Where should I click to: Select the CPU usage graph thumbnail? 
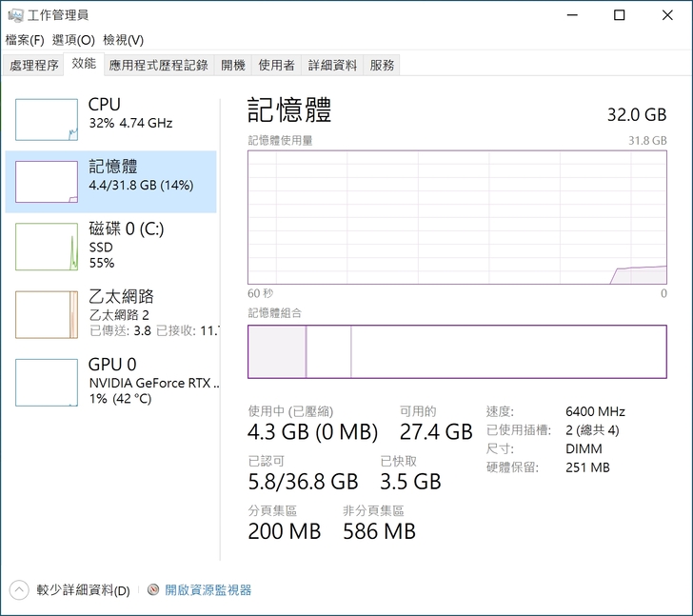[x=47, y=119]
